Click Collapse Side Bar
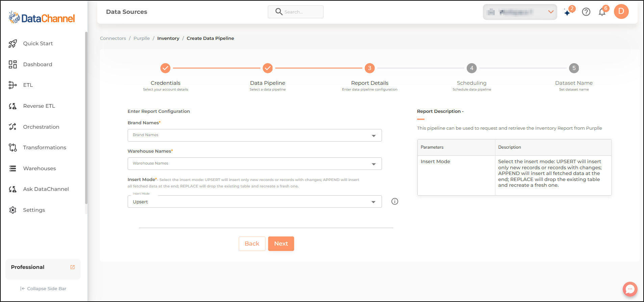The width and height of the screenshot is (644, 302). pos(43,289)
